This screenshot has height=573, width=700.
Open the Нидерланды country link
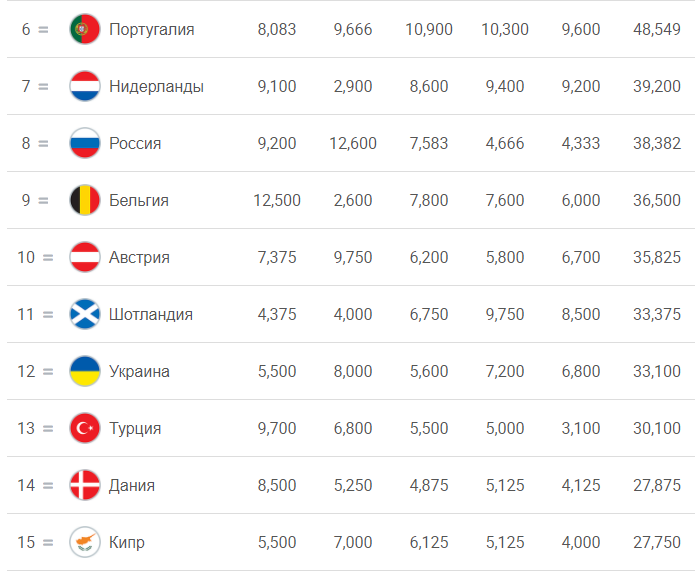pyautogui.click(x=156, y=87)
